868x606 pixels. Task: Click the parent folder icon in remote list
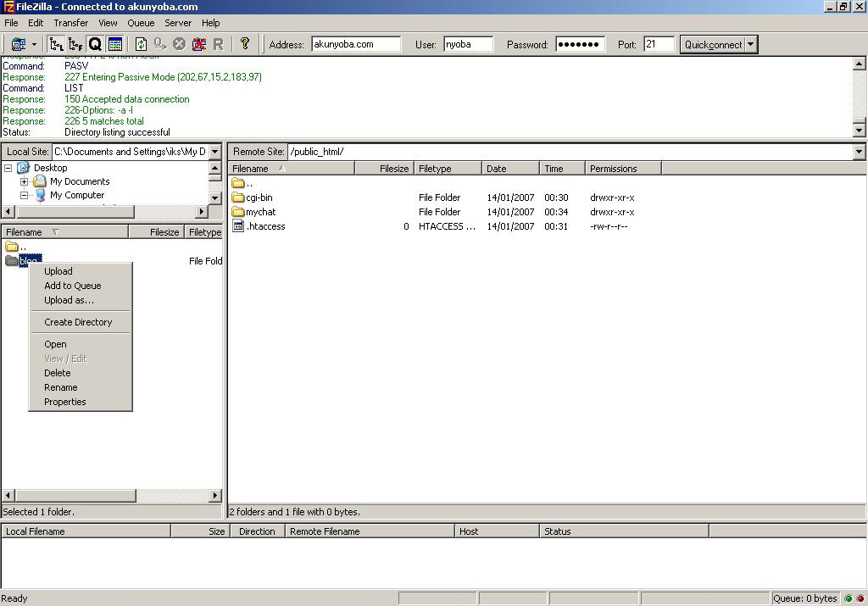238,183
